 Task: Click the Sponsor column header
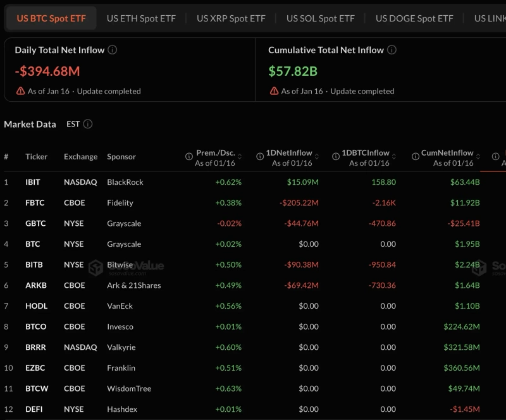coord(121,157)
